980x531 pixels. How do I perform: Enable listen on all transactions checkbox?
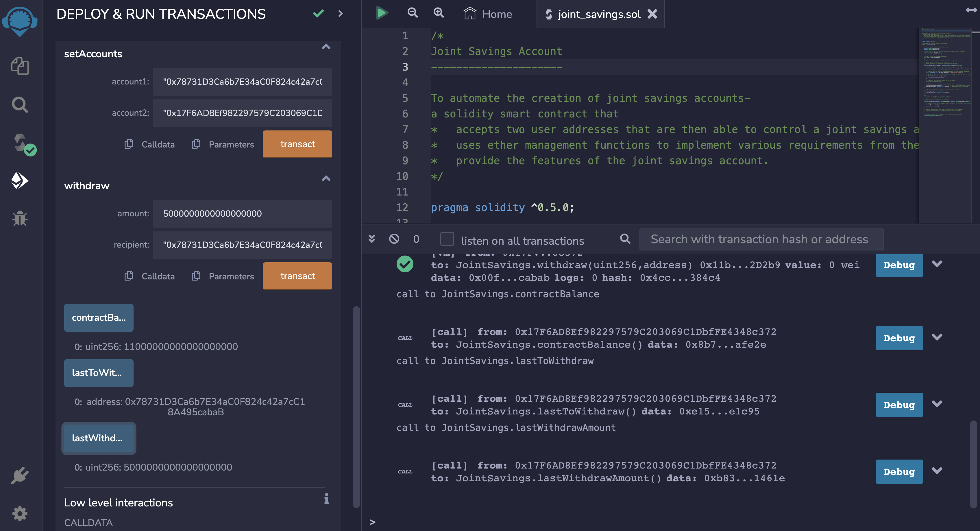[x=447, y=239]
